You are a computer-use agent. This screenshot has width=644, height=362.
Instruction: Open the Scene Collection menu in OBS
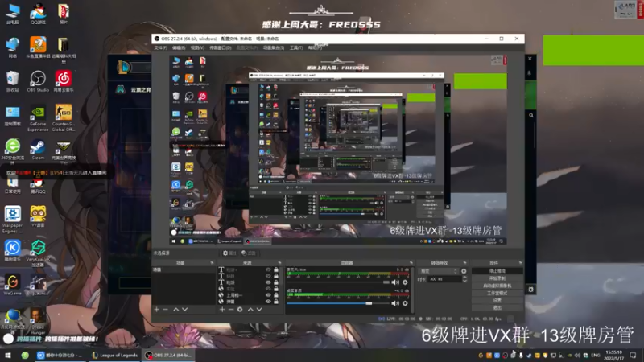(x=274, y=48)
